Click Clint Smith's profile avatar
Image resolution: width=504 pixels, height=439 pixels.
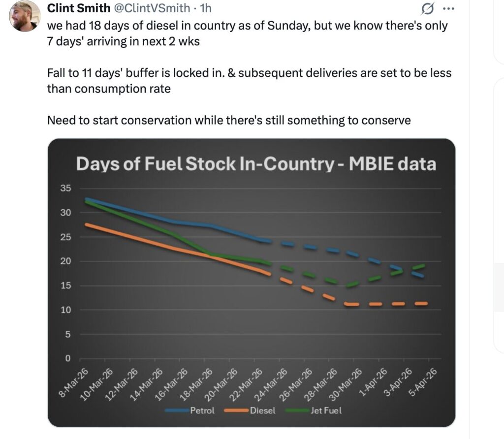click(x=25, y=16)
